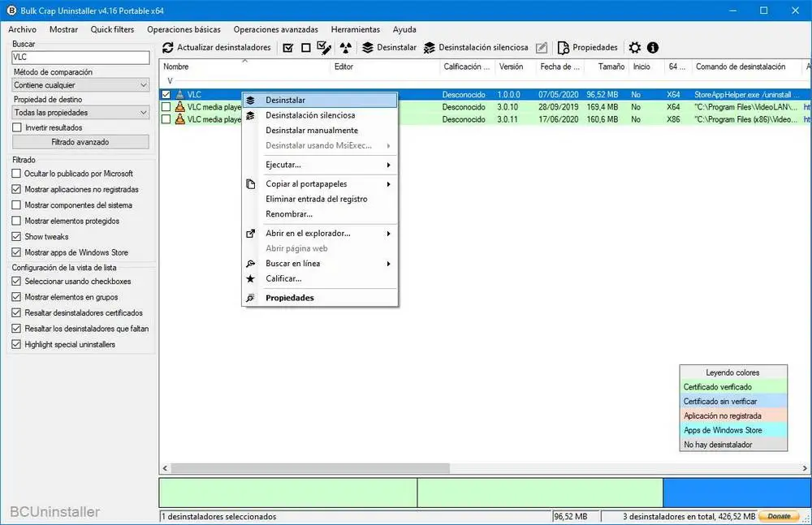Click the blue block in size treemap
This screenshot has width=812, height=525.
[737, 493]
